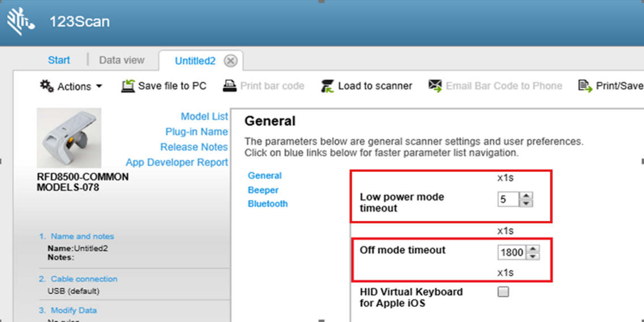This screenshot has width=644, height=322.
Task: Click the RFD8500 scanner thumbnail image
Action: click(69, 138)
